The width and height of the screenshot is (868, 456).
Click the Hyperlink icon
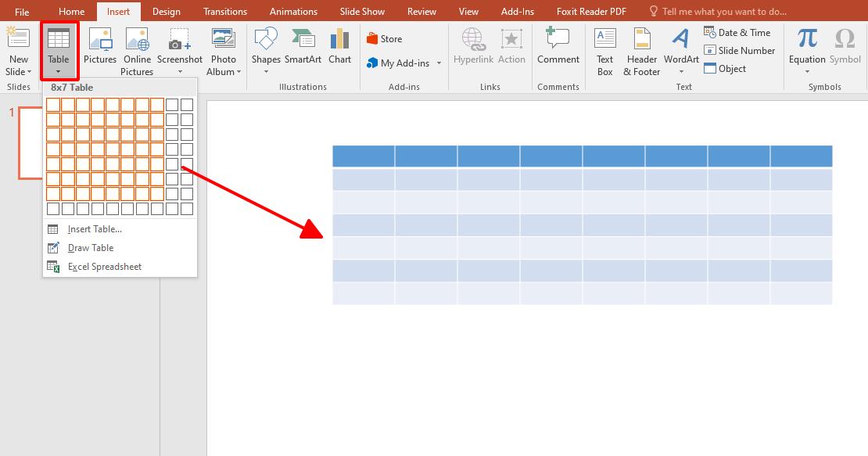pos(472,47)
